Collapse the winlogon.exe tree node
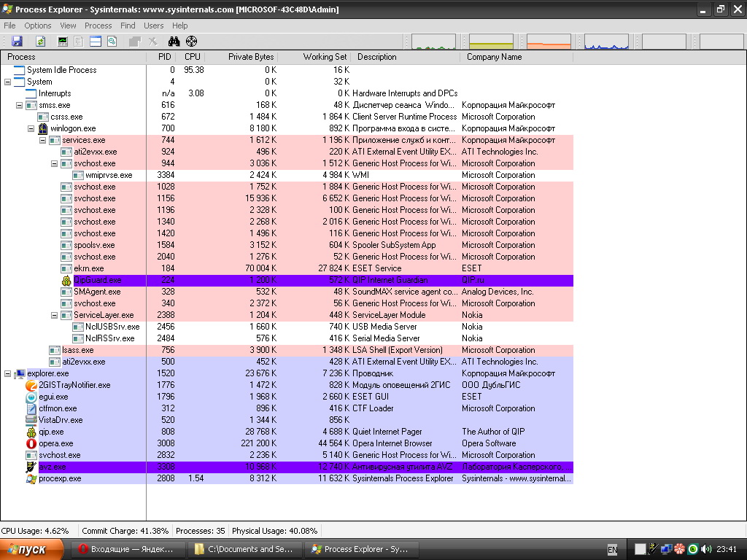Image resolution: width=747 pixels, height=560 pixels. point(31,128)
